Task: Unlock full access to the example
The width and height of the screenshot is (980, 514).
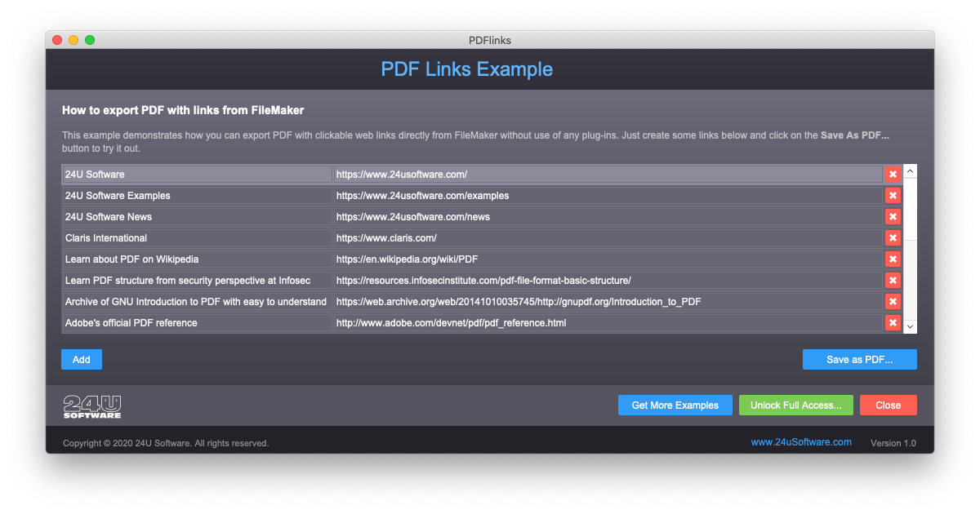Action: [795, 405]
